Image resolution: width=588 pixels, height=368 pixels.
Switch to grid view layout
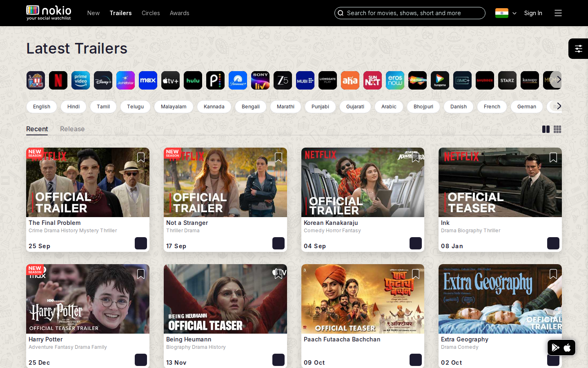point(557,129)
